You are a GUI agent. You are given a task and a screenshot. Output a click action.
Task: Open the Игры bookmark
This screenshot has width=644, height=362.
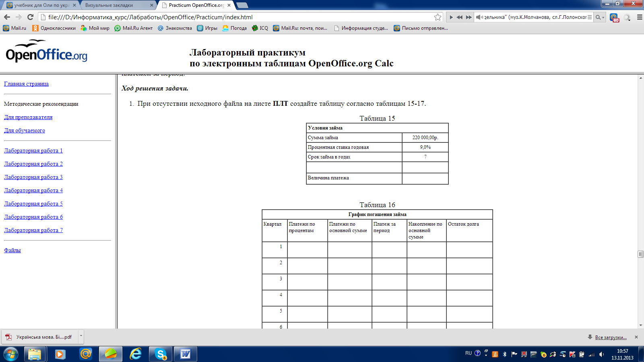pos(207,28)
